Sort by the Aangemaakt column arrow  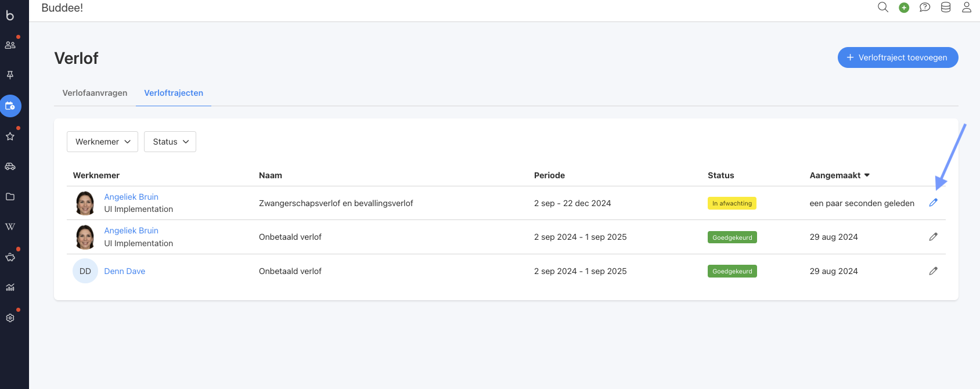867,175
